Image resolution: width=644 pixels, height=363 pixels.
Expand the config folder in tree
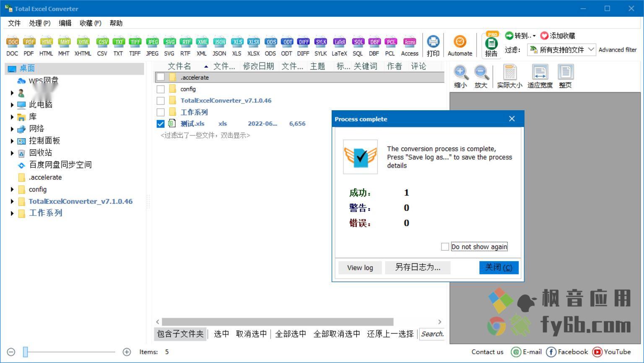tap(12, 189)
